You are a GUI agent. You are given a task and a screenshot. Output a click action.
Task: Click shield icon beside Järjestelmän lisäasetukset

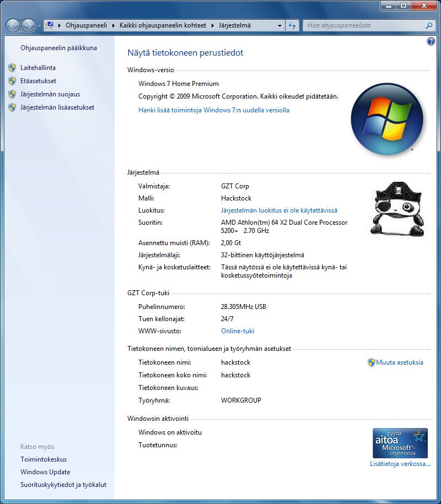click(x=12, y=107)
